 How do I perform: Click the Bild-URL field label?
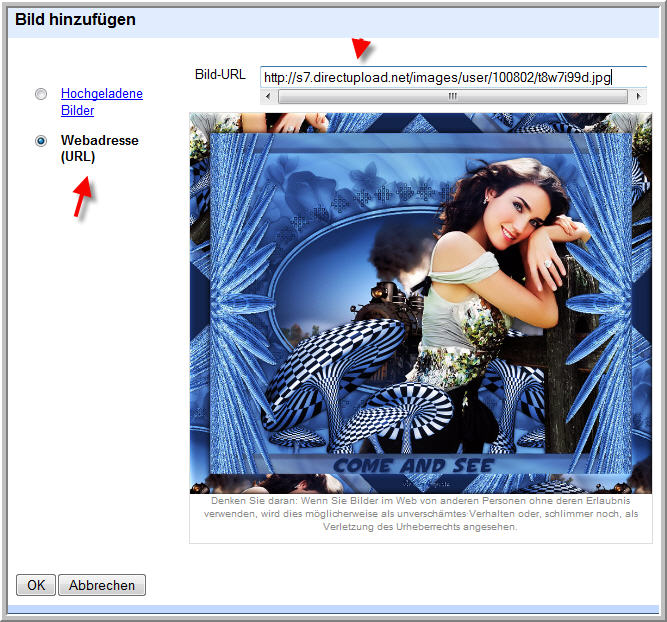point(219,75)
